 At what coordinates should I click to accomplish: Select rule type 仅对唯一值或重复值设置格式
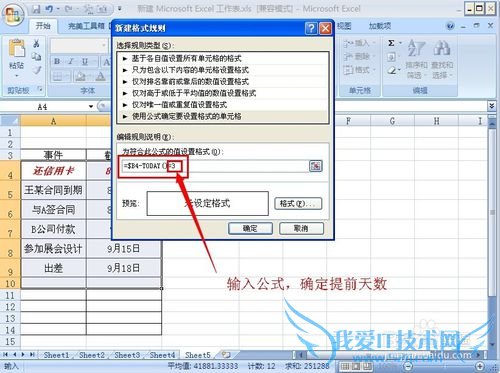[223, 105]
